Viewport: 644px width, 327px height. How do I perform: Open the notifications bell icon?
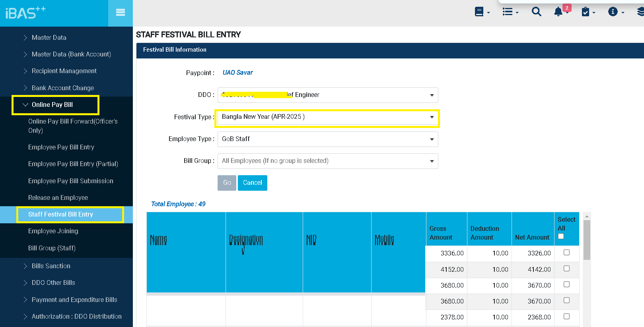click(558, 12)
